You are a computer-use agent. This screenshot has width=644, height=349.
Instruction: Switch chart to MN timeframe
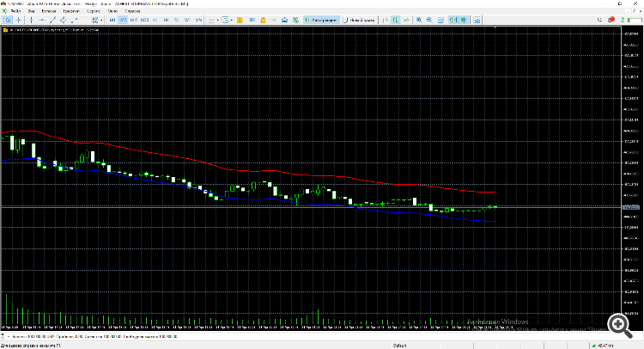pos(198,20)
